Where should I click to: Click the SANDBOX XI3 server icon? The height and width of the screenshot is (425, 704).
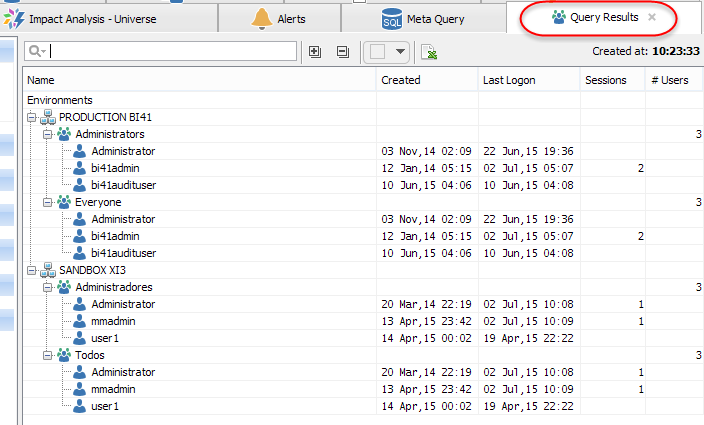(x=48, y=270)
